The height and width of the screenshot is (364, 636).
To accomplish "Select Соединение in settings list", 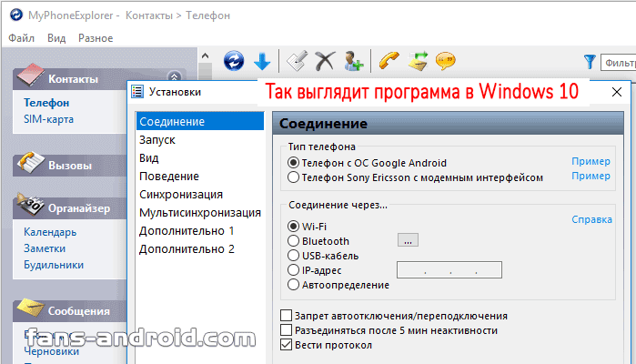I will pos(200,121).
